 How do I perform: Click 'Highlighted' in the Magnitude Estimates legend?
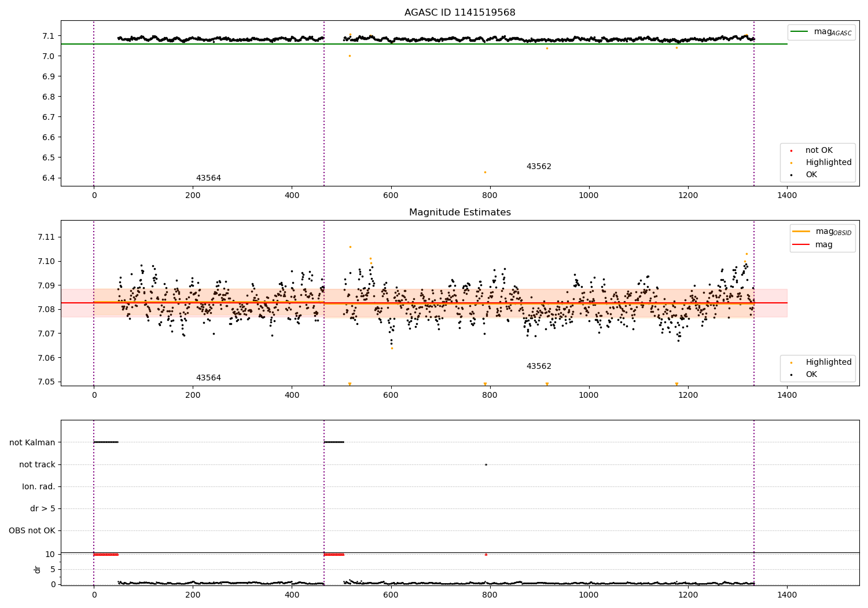(x=822, y=362)
